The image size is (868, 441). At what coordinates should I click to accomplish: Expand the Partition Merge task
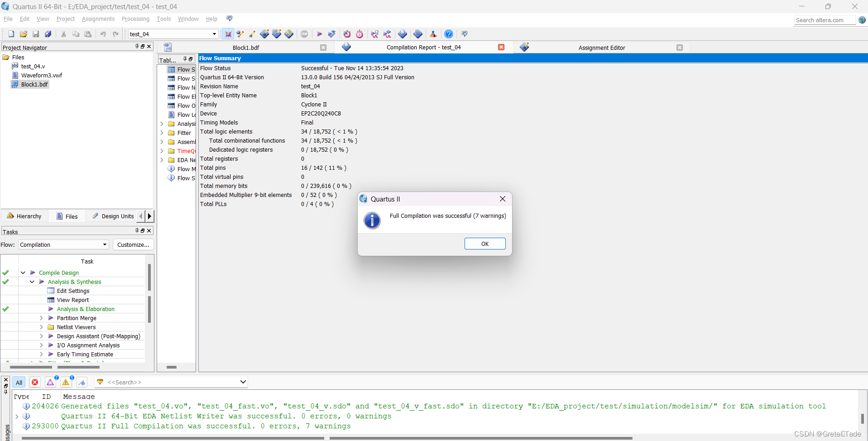41,318
